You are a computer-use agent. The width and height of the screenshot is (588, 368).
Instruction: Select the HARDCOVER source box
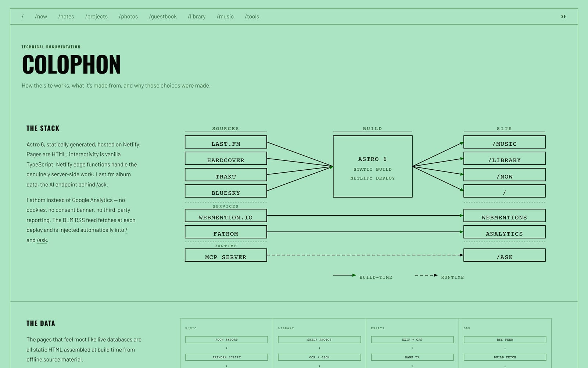[226, 158]
